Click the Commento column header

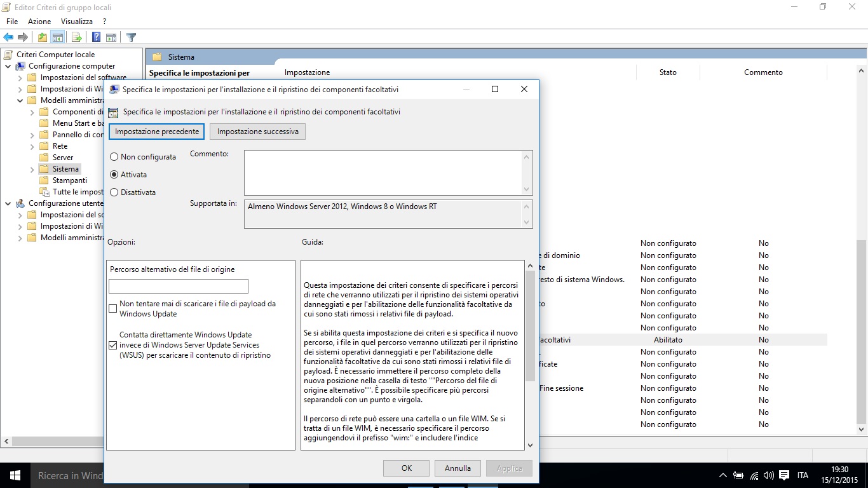tap(763, 72)
